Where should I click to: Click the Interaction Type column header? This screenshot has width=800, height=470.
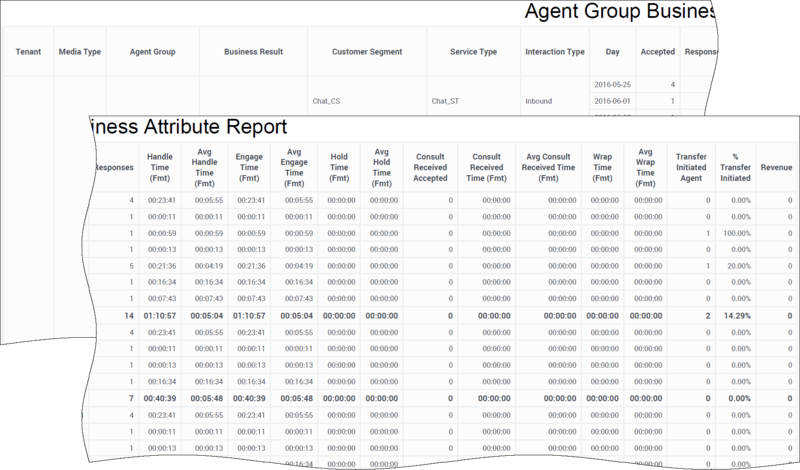coord(555,50)
